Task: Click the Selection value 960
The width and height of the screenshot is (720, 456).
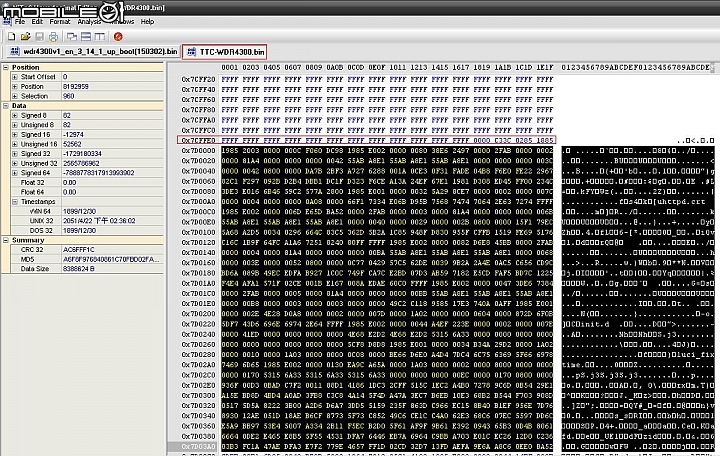Action: (68, 96)
